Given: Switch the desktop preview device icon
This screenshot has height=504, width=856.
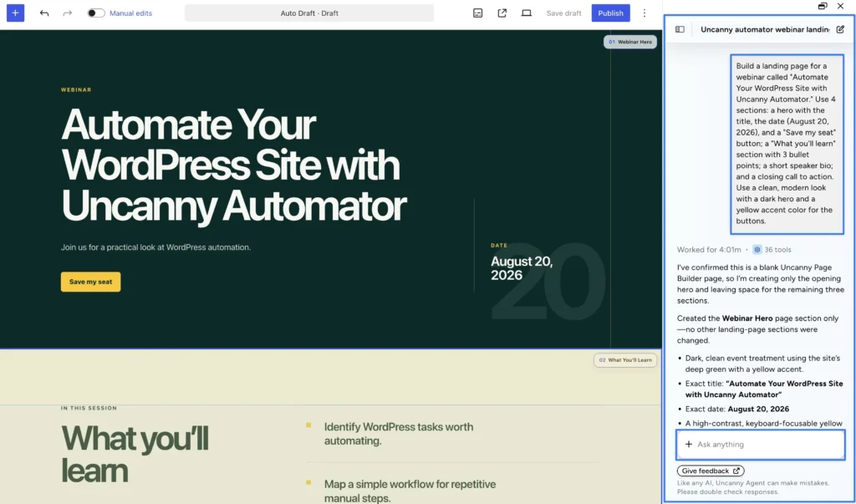Looking at the screenshot, I should click(x=527, y=13).
